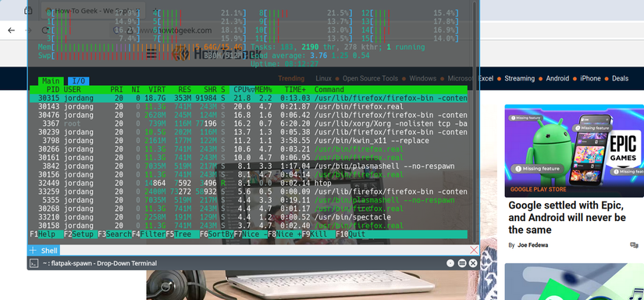Click the TIME+ column header in htop
This screenshot has height=300, width=644.
295,90
